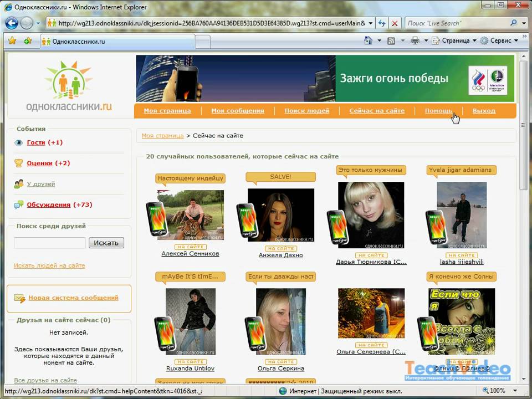
Task: Go to Сейчас на сайте menu item
Action: tap(377, 111)
